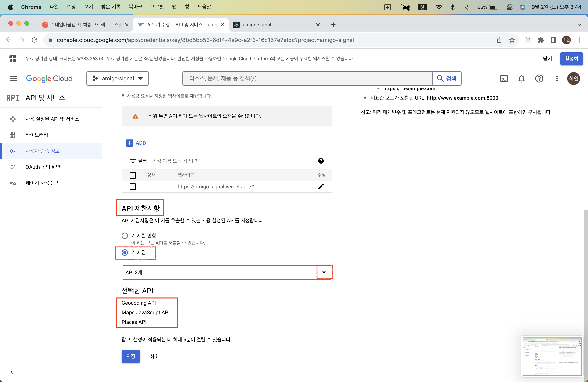Screen dimensions: 588x382
Task: Collapse the left sidebar panel
Action: pos(12,372)
